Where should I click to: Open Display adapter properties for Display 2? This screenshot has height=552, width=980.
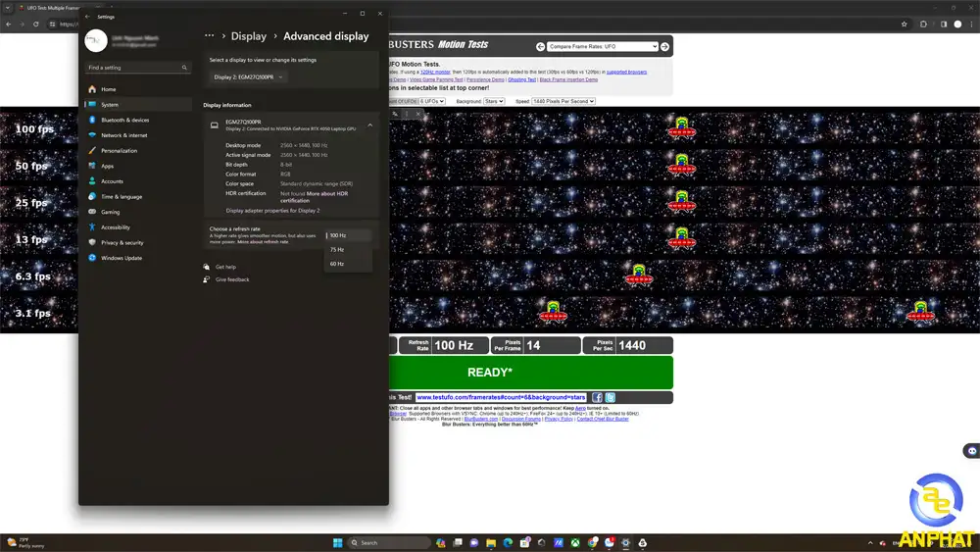272,210
